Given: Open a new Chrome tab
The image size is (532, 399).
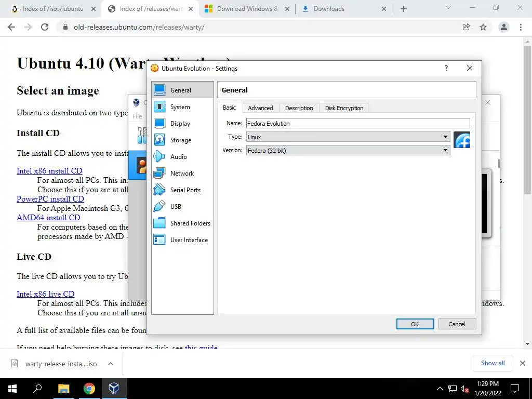Looking at the screenshot, I should [x=403, y=9].
